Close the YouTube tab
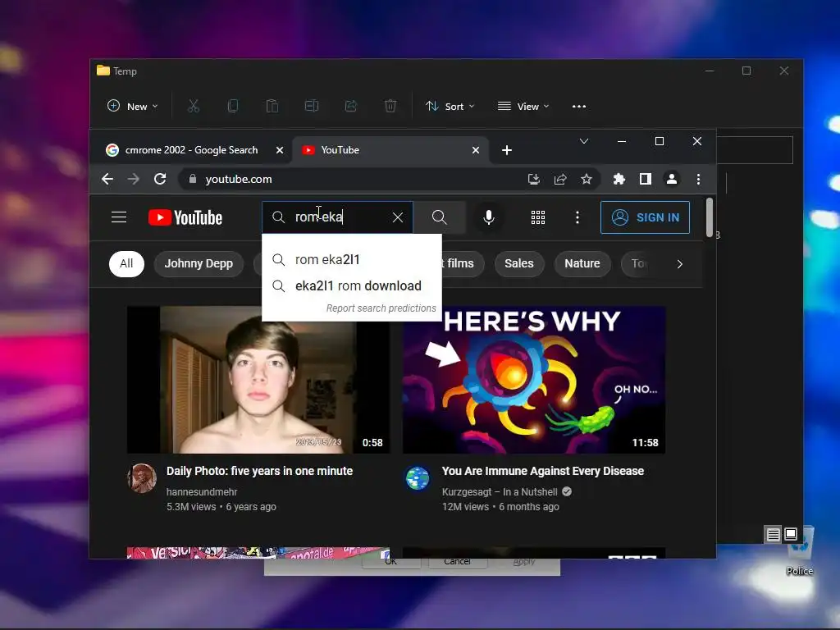 click(x=475, y=150)
